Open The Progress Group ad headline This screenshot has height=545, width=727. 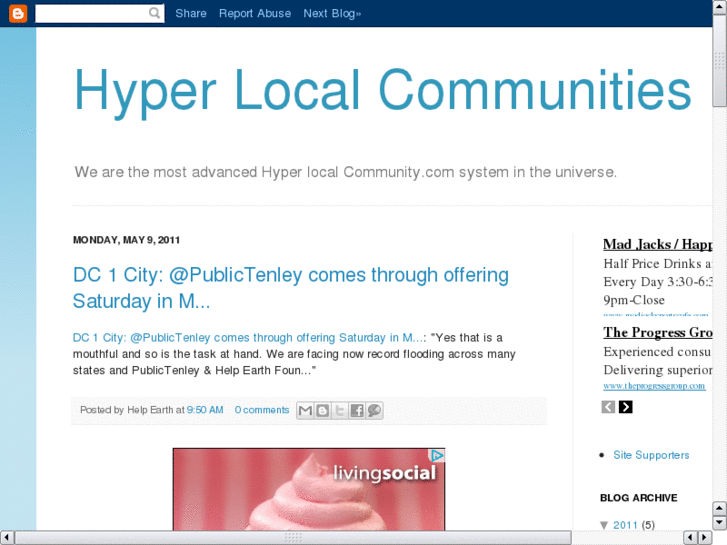657,332
